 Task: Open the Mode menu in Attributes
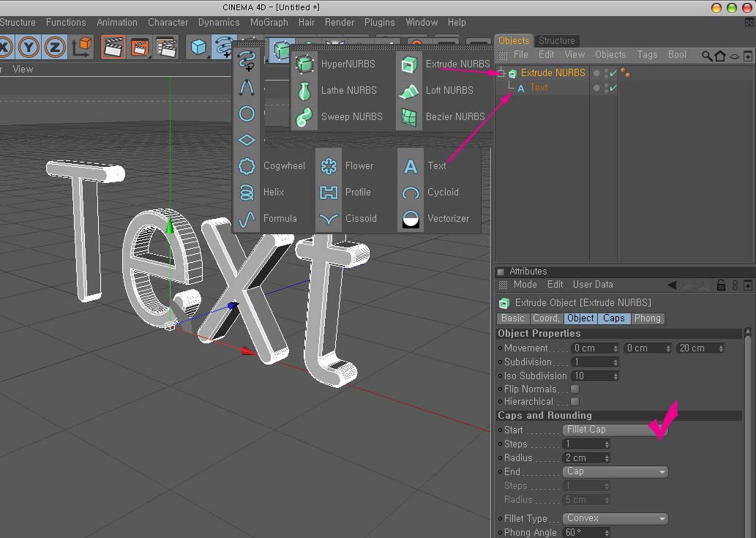click(525, 285)
